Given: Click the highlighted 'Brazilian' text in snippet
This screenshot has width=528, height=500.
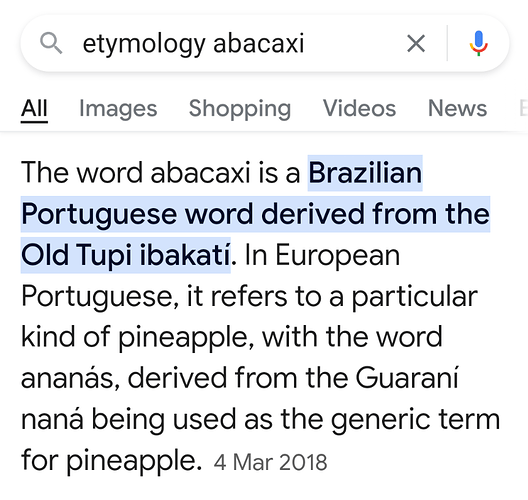Looking at the screenshot, I should click(x=365, y=173).
